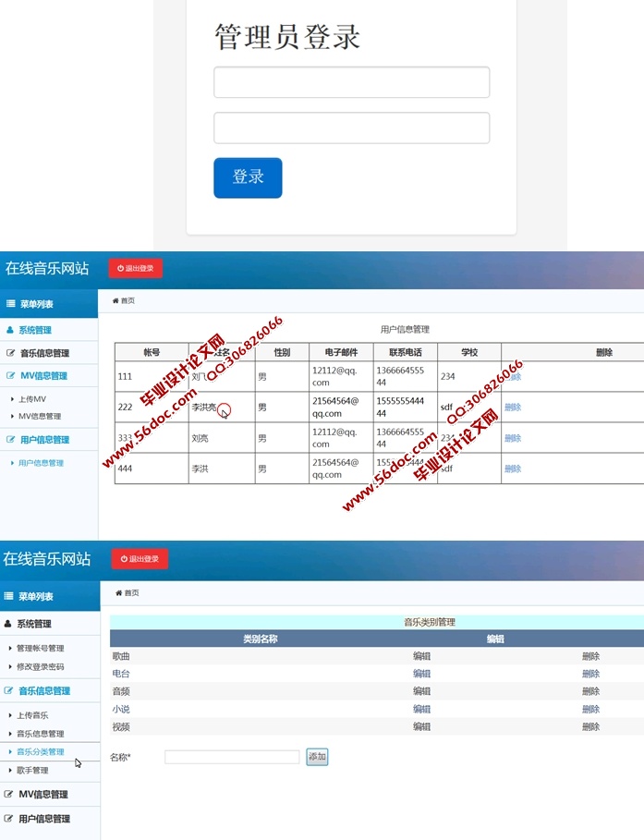Click 首页 breadcrumb text on the user info page
Screen dimensions: 644x840
click(x=128, y=300)
